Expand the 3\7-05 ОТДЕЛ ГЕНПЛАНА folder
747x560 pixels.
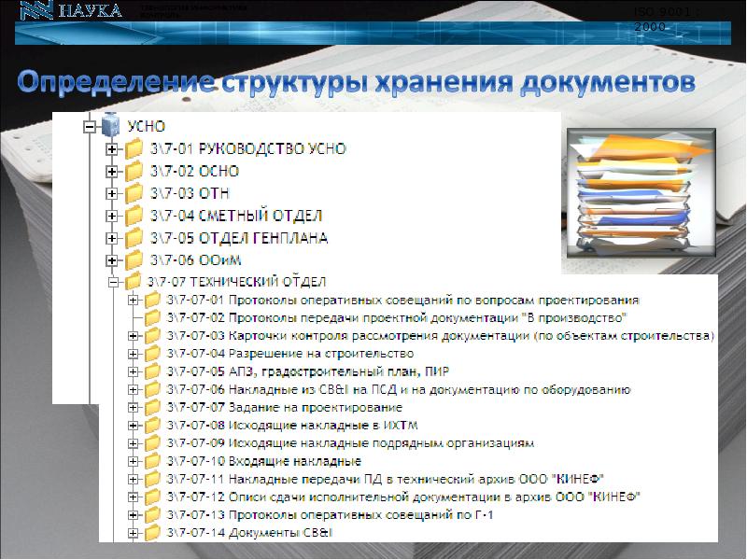point(111,238)
